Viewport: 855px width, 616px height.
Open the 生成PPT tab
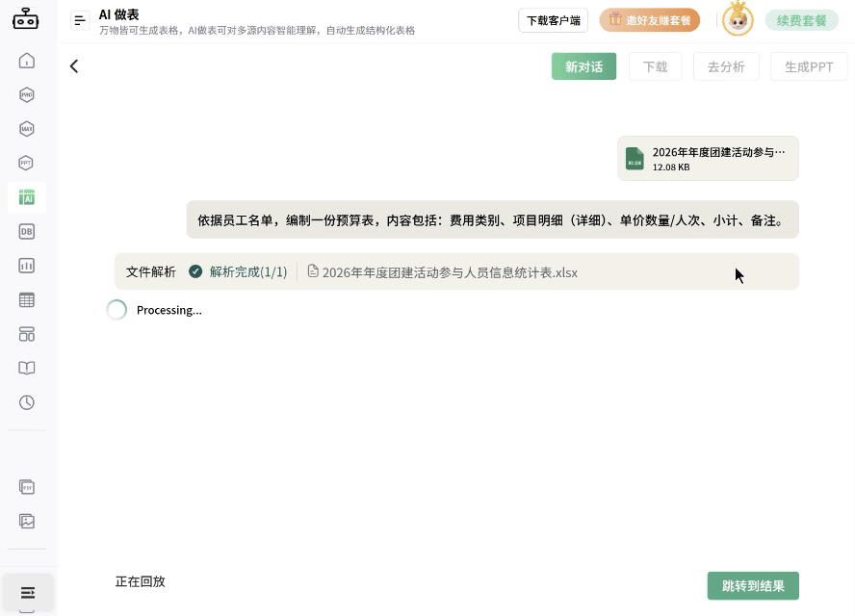(808, 65)
